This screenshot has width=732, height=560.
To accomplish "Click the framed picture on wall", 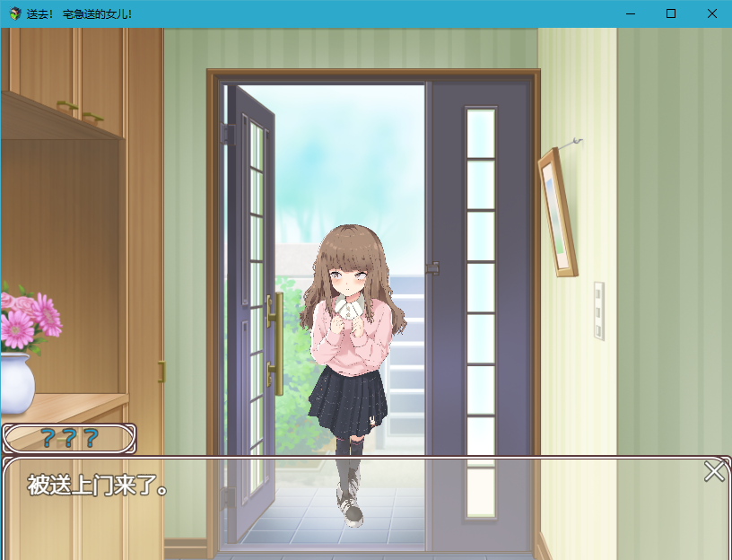I will pos(558,213).
